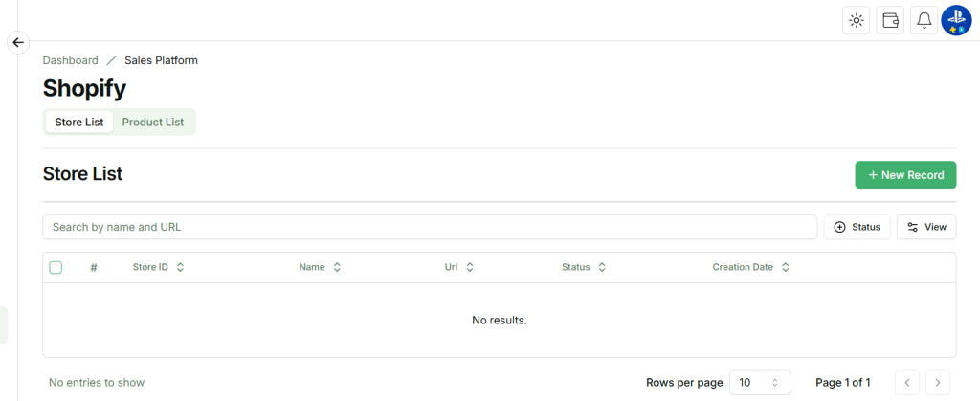Select the Store List tab
The image size is (980, 401).
coord(79,123)
